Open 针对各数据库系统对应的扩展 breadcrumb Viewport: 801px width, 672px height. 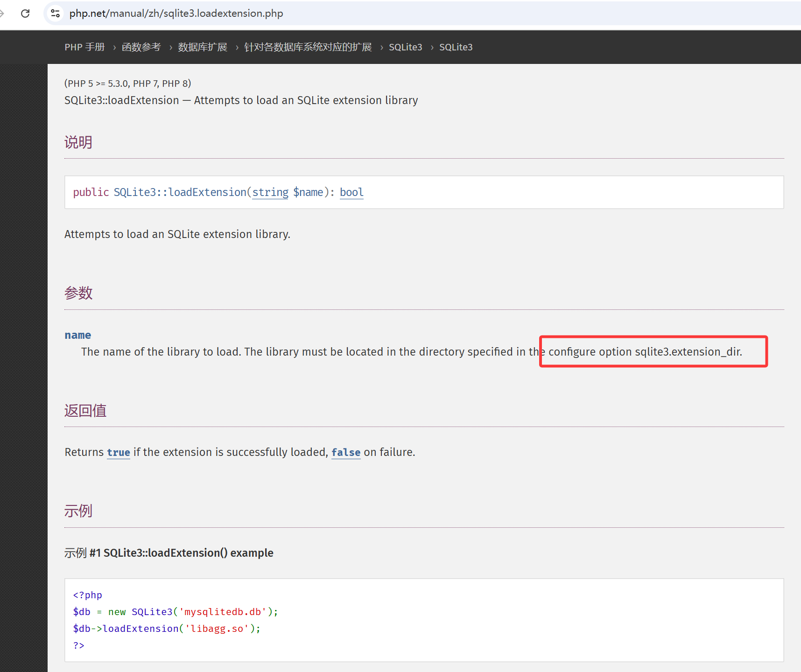point(308,47)
